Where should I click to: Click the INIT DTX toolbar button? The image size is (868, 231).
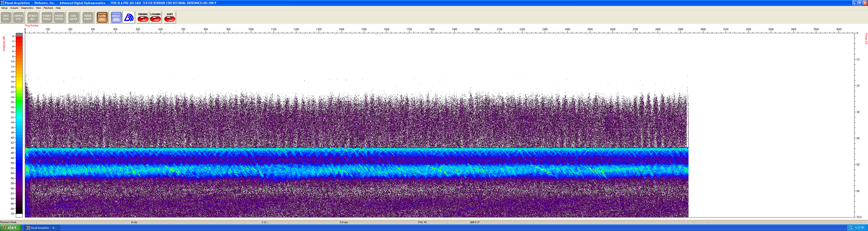point(6,18)
